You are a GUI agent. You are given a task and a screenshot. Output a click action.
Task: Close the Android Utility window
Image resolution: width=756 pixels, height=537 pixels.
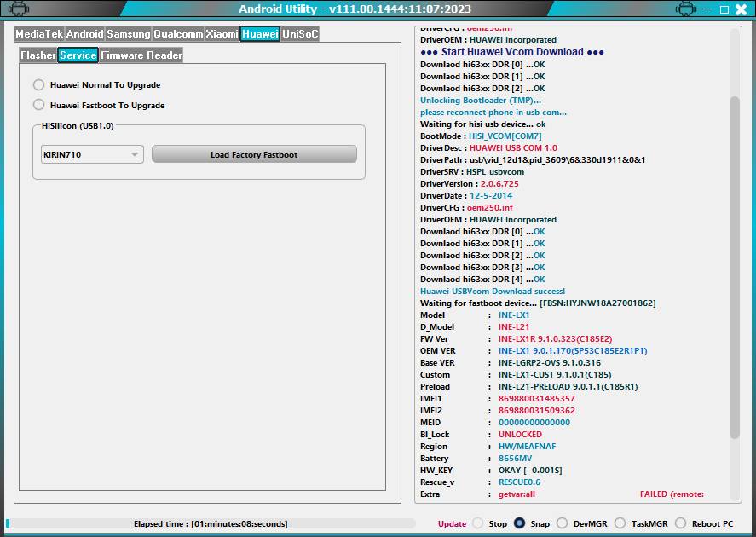point(741,9)
